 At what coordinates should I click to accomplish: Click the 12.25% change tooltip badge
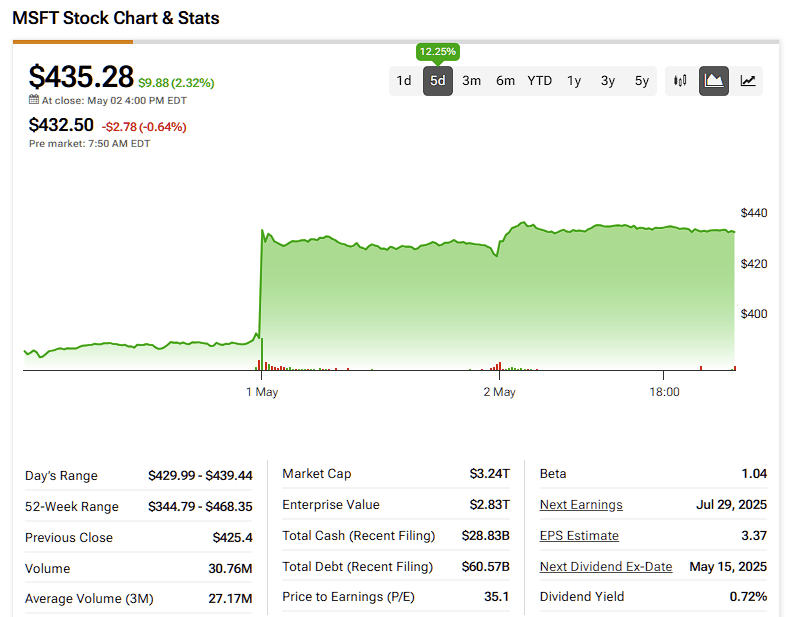pos(438,52)
